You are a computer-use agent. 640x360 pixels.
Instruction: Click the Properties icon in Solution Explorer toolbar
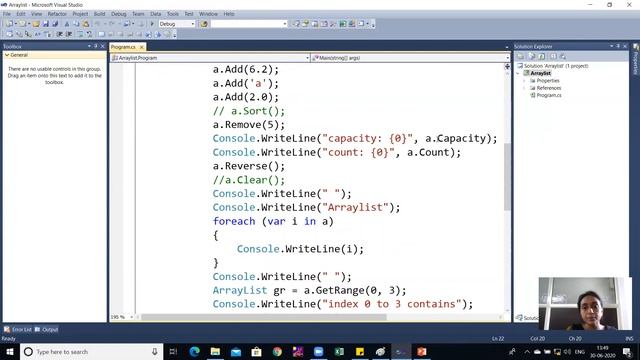pyautogui.click(x=521, y=56)
